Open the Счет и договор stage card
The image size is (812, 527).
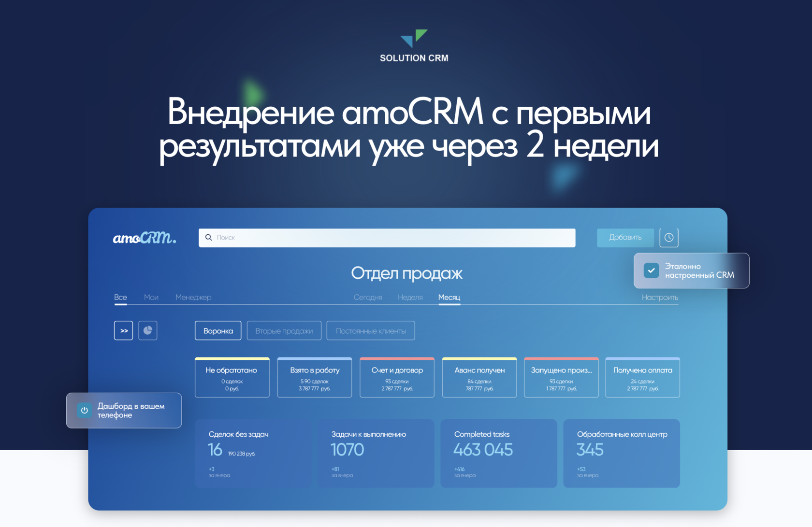(x=397, y=378)
